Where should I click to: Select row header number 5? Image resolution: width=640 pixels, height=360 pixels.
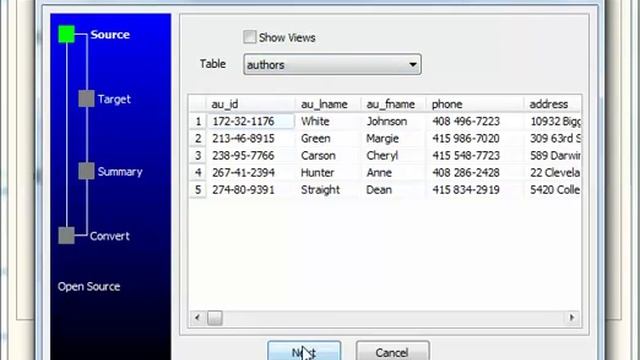point(198,190)
